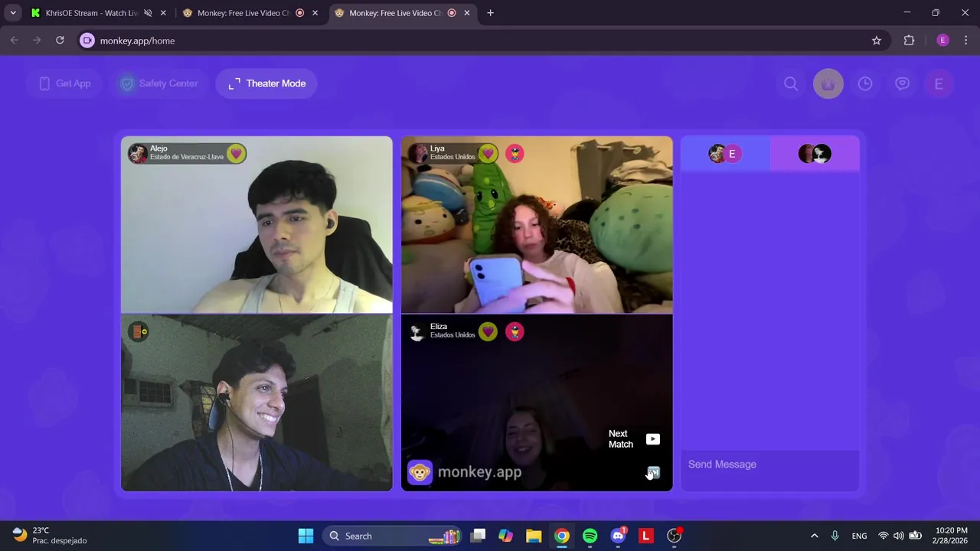Launch Copilot from the taskbar
Viewport: 980px width, 551px height.
click(505, 536)
